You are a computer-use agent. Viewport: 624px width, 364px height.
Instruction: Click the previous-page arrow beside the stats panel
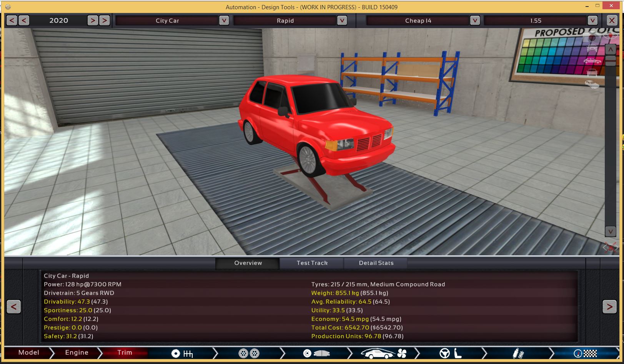click(14, 306)
